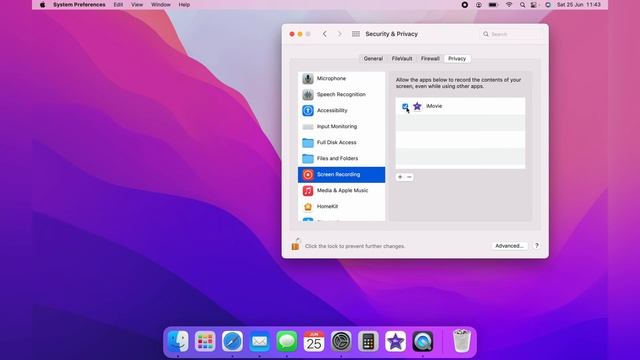Uncheck the iMovie screen recording checkbox
This screenshot has height=360, width=640.
coord(405,106)
